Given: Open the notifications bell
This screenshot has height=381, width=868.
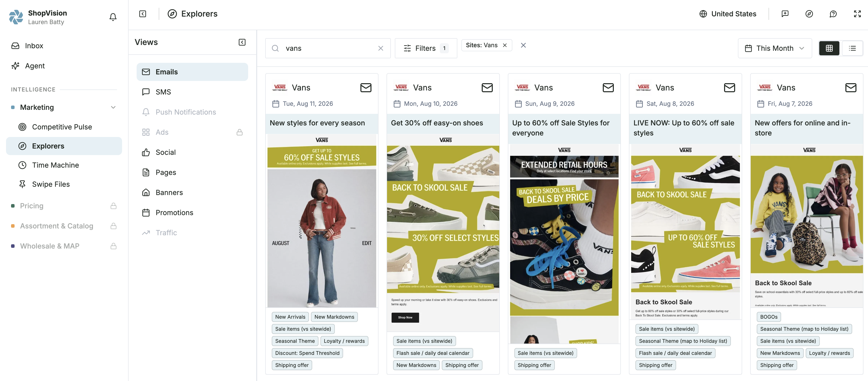Looking at the screenshot, I should pos(113,17).
